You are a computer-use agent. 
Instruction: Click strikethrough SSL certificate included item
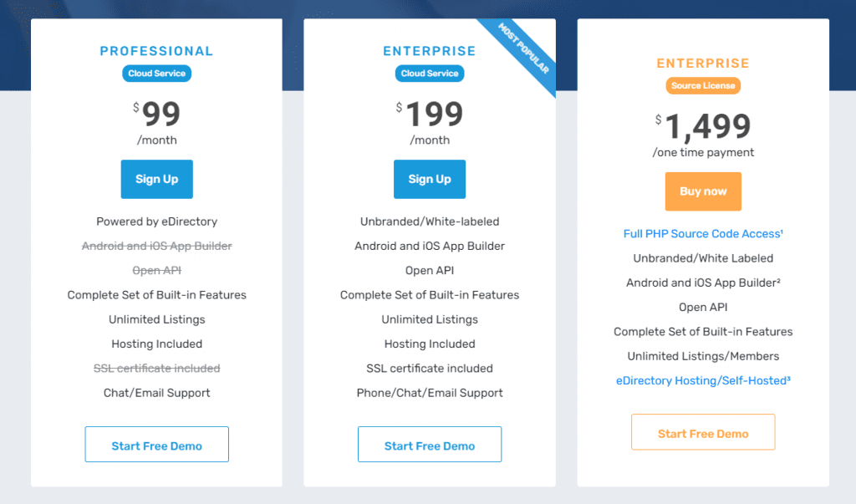tap(156, 368)
